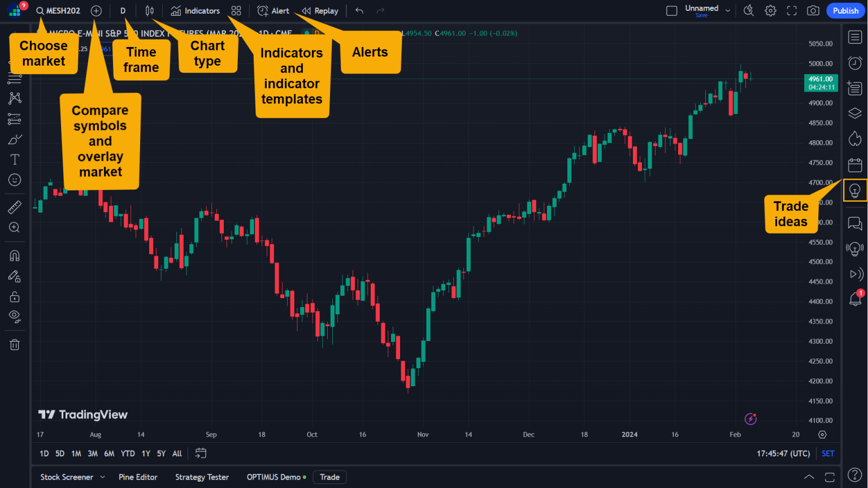Image resolution: width=868 pixels, height=488 pixels.
Task: Expand the chart type selector
Action: pos(149,10)
